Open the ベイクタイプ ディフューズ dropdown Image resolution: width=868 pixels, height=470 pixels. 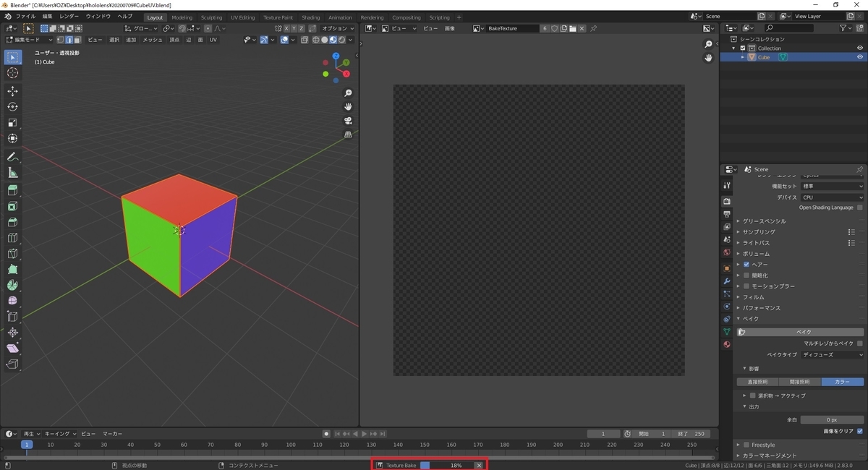tap(832, 355)
